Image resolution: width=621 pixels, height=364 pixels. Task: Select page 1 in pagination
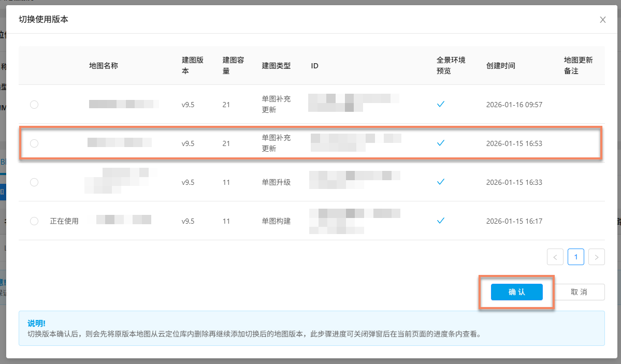576,257
